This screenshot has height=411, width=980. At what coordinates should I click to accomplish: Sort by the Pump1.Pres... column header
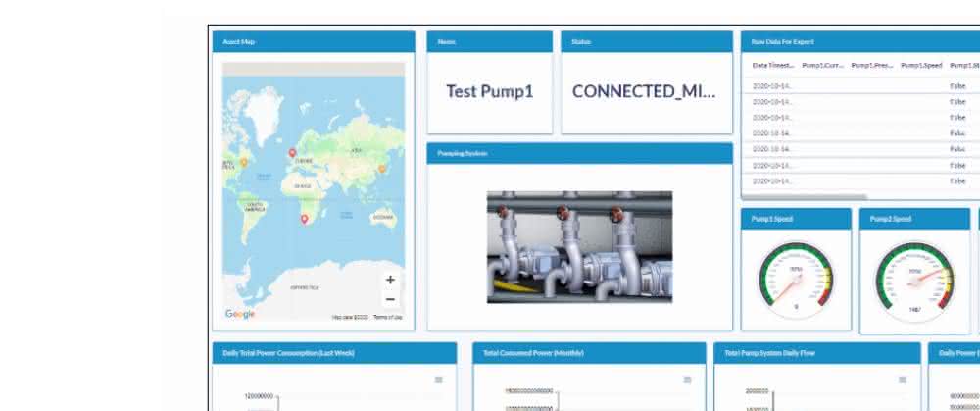click(872, 65)
